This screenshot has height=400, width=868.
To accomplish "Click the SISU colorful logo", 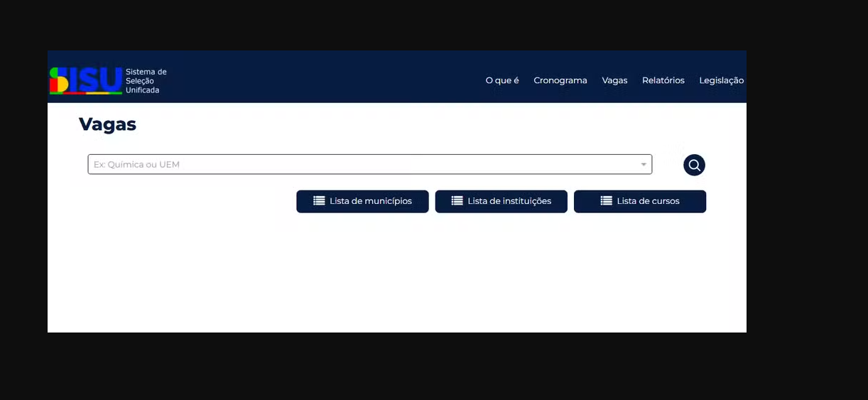I will tap(85, 80).
